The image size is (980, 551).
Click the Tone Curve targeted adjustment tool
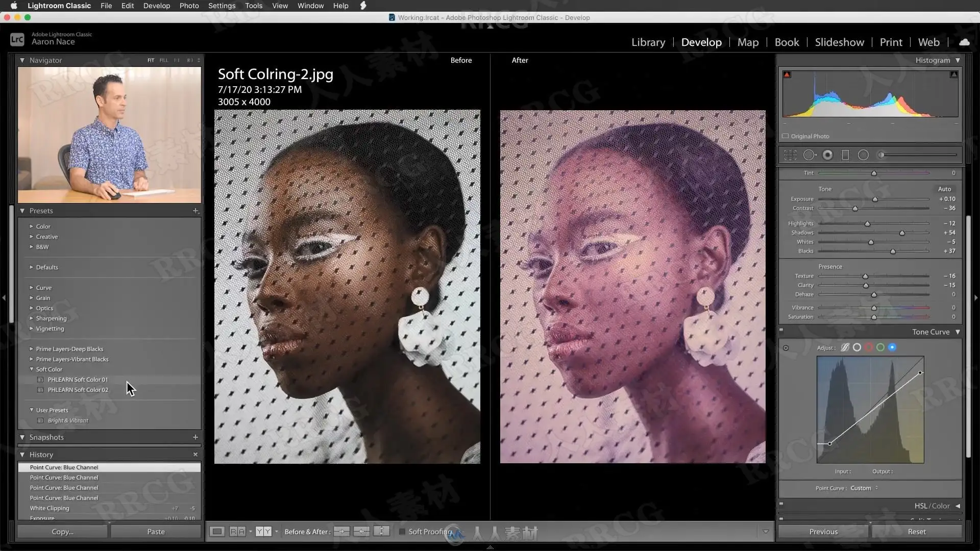[786, 348]
